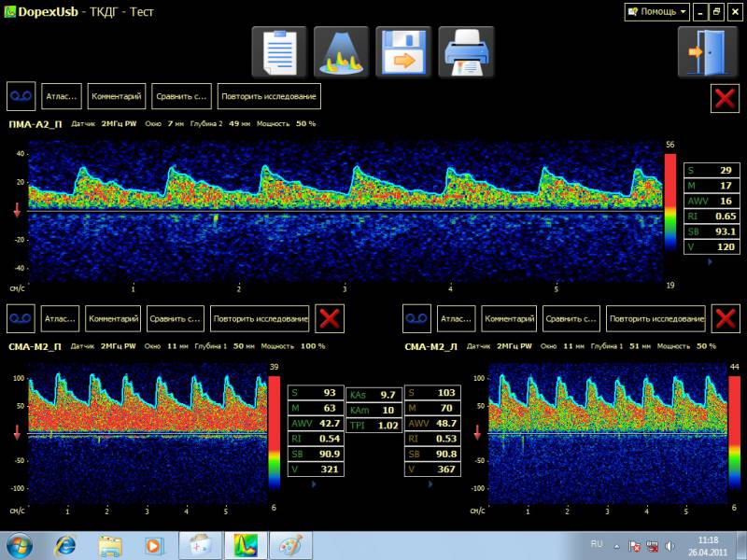Screen dimensions: 747x560
Task: Add Комментарий to СМА-M2_Л panel
Action: click(x=509, y=318)
